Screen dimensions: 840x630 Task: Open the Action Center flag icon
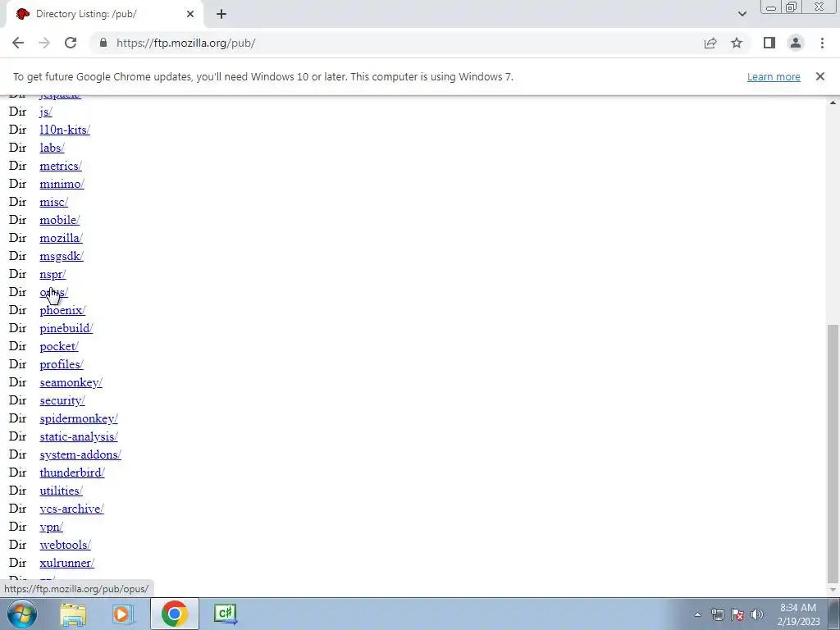pos(737,614)
